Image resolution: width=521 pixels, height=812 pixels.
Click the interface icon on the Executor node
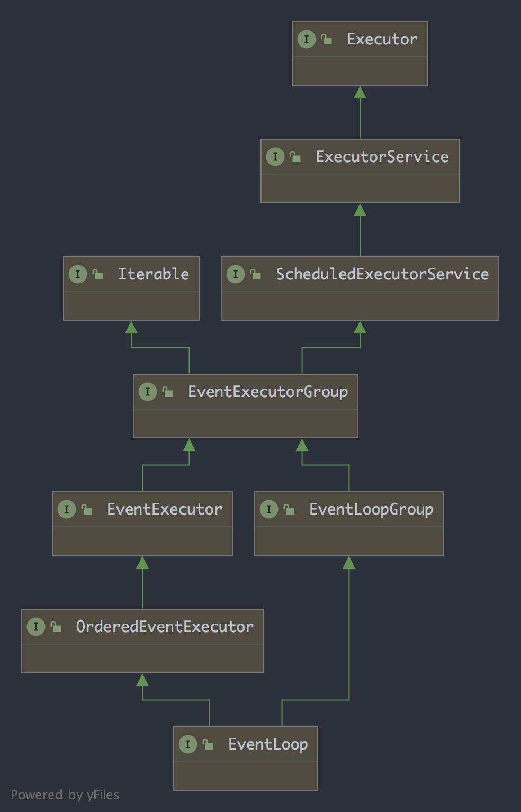tap(307, 39)
